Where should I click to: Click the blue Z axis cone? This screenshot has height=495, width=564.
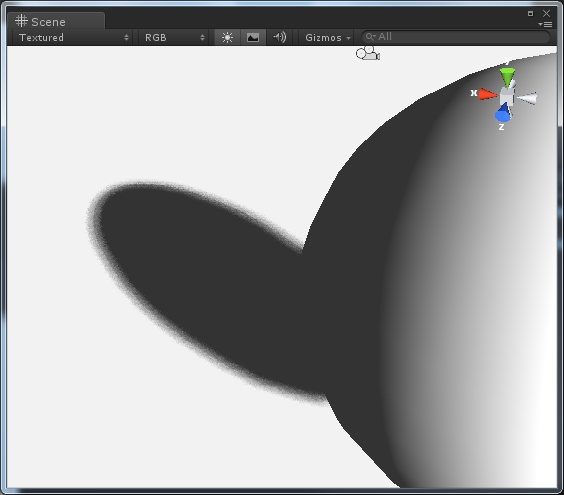click(x=503, y=112)
